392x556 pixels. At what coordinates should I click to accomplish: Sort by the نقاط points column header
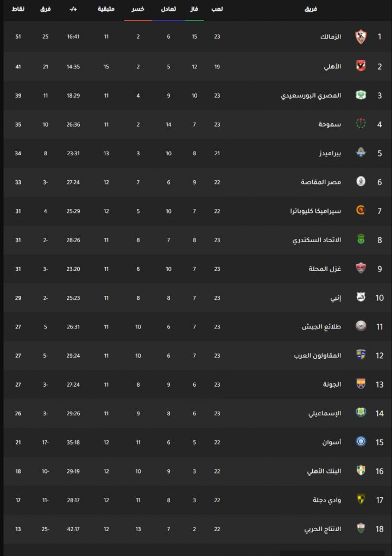point(18,9)
